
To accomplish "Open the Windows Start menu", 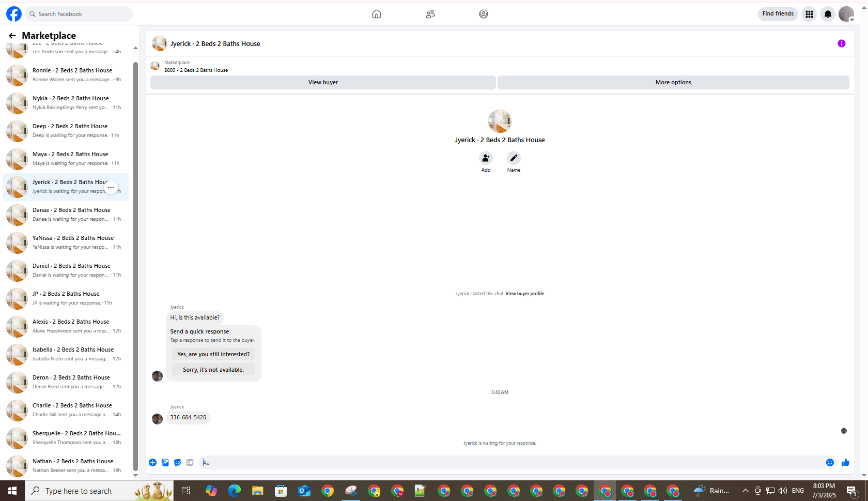I will pyautogui.click(x=12, y=491).
